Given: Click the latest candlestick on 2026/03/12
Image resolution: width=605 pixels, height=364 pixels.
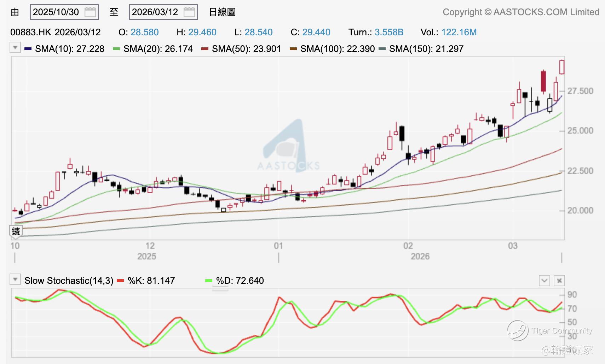Looking at the screenshot, I should pyautogui.click(x=561, y=67).
